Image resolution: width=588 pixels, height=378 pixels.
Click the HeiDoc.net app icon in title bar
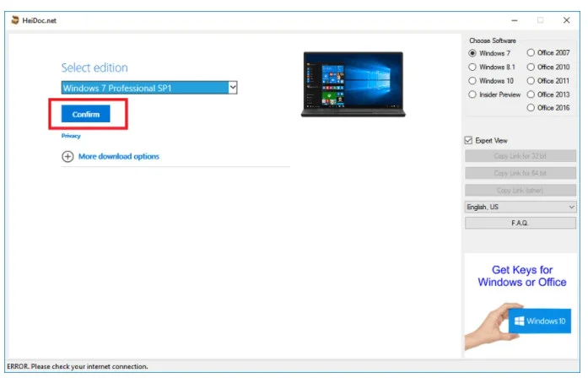tap(14, 20)
